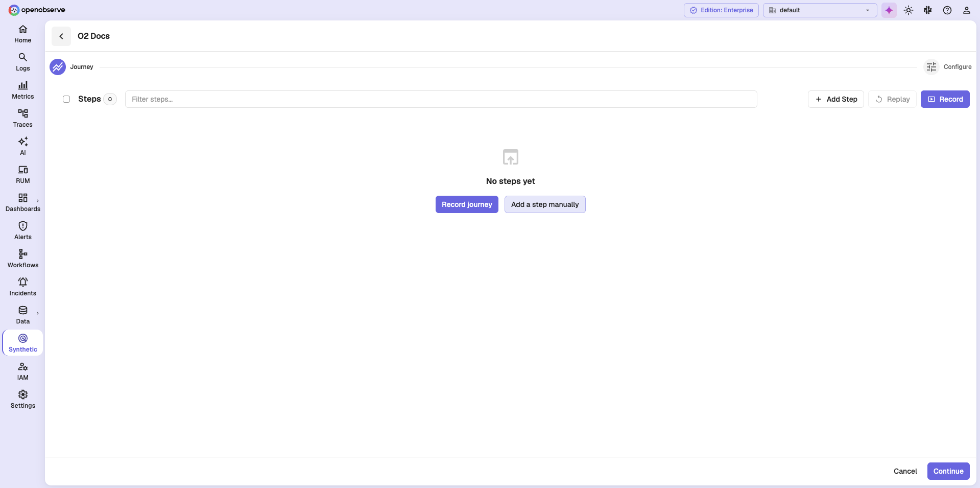This screenshot has height=488, width=980.
Task: Click the Continue button
Action: pos(948,471)
